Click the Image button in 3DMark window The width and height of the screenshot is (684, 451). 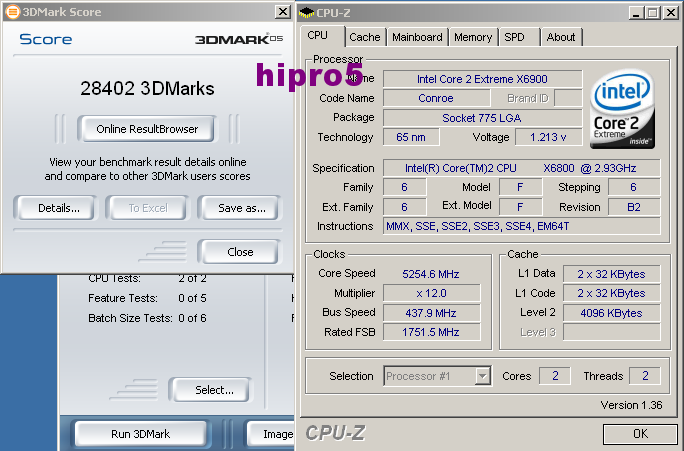tap(272, 434)
